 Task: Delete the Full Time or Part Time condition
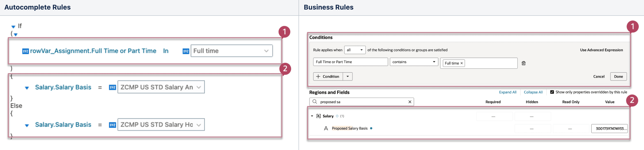tap(523, 63)
